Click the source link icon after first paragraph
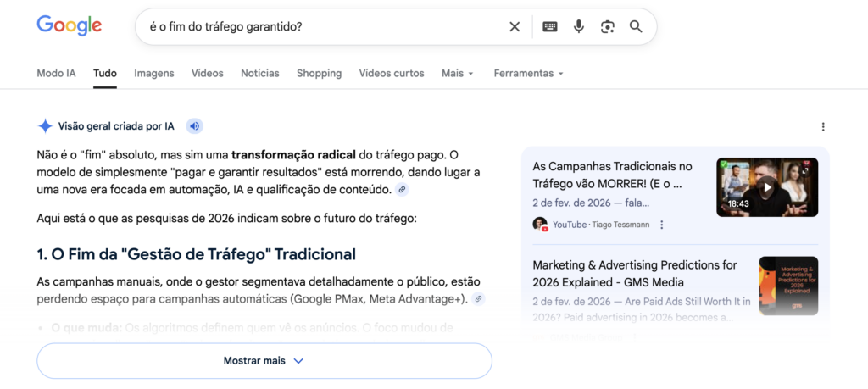 (x=402, y=190)
